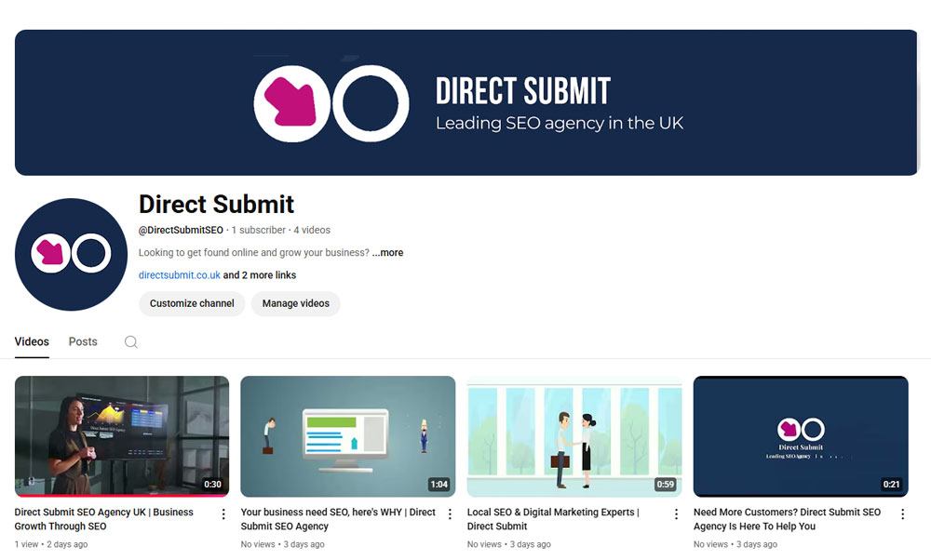
Task: Open options menu for Business Growth Through SEO video
Action: click(223, 514)
